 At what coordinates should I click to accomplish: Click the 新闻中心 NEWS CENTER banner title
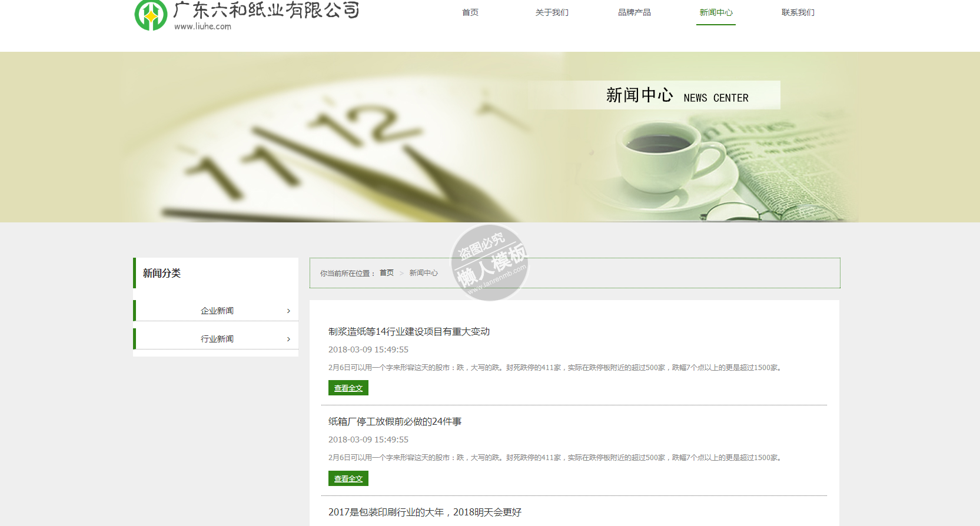(677, 95)
